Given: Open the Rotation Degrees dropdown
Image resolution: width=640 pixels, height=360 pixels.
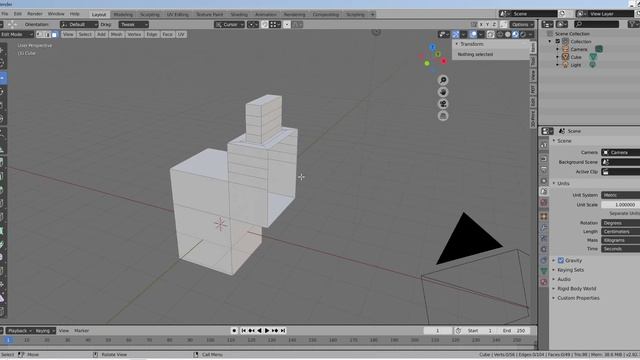Looking at the screenshot, I should coord(620,223).
